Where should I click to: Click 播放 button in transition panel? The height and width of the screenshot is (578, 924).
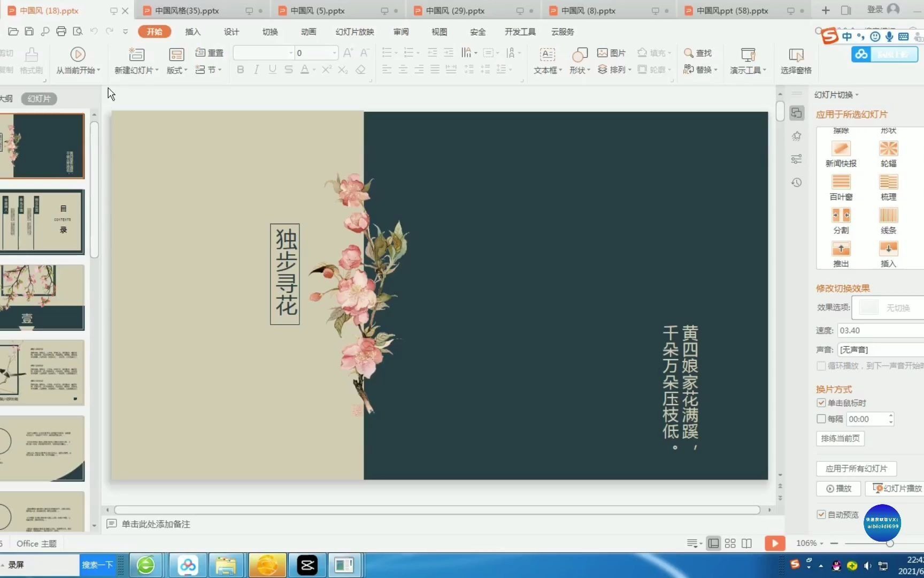(x=838, y=488)
